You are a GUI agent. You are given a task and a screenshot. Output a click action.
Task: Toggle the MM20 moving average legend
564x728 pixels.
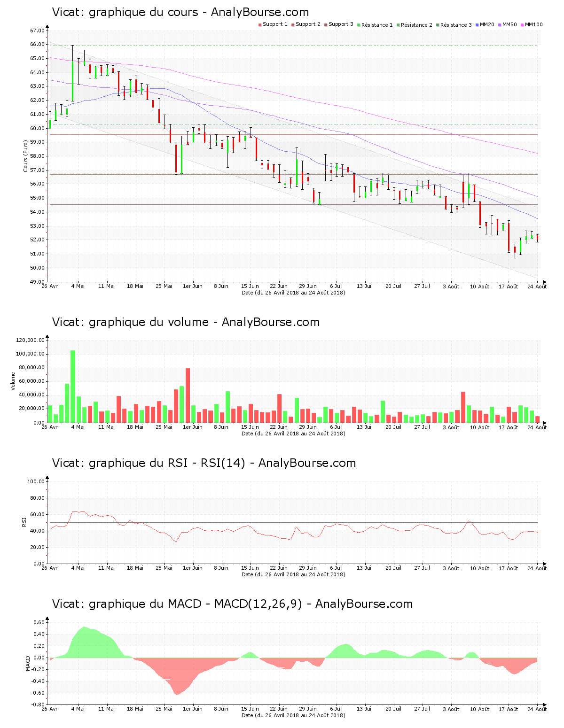(x=485, y=24)
